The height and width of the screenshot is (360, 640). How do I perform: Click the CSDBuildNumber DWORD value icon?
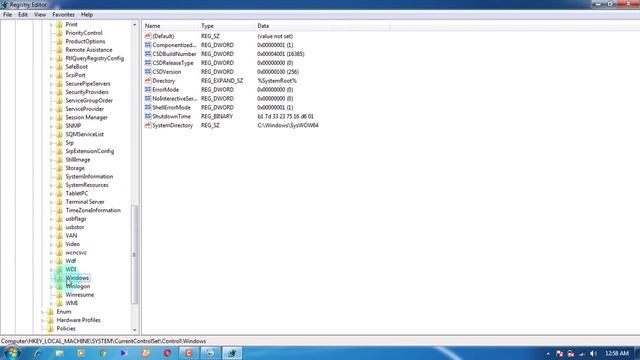point(148,54)
